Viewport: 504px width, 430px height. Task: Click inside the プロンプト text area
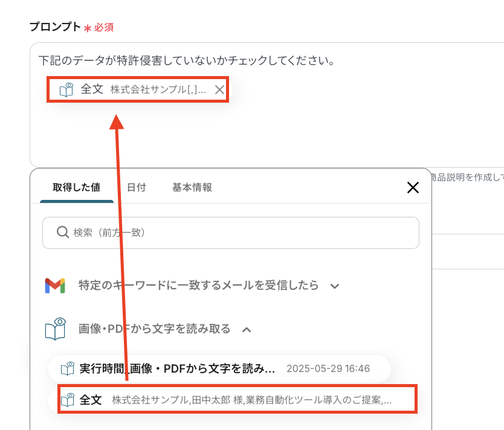click(267, 105)
